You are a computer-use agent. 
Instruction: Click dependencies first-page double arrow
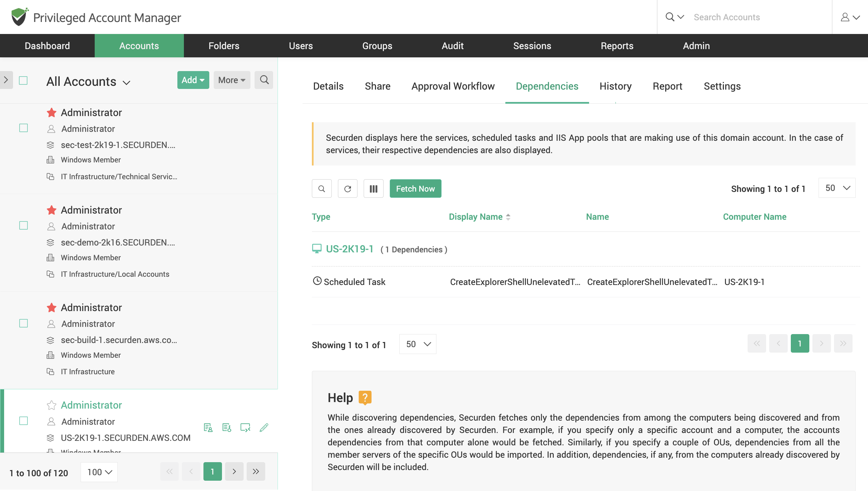[757, 343]
